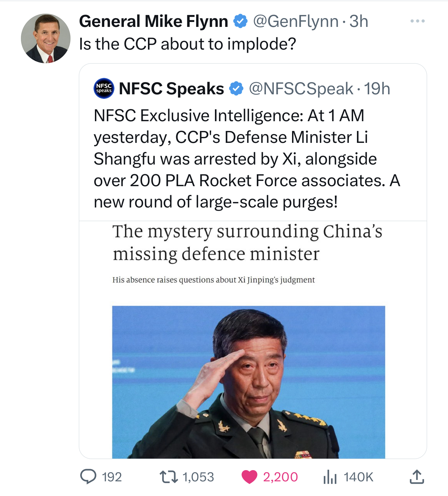
Task: Click NFSC Speaks verified badge
Action: coord(236,89)
